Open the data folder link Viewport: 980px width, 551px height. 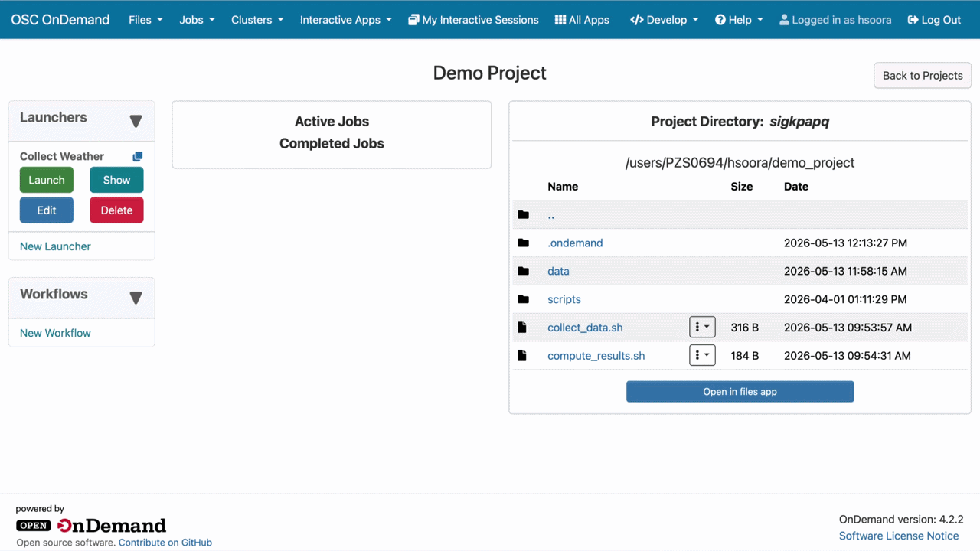click(558, 271)
